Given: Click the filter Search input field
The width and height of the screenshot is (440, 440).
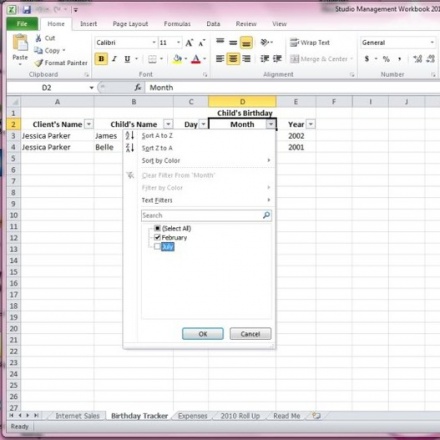Looking at the screenshot, I should click(x=202, y=215).
